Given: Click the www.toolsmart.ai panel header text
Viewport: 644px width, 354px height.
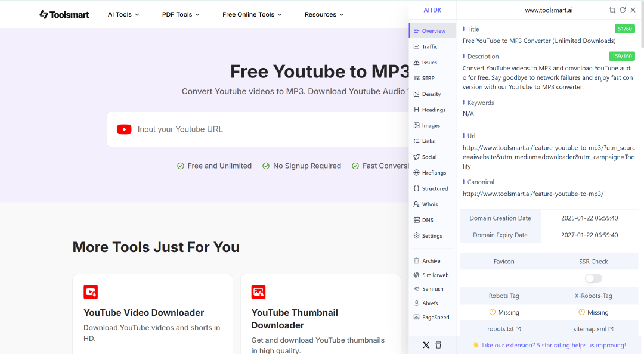Looking at the screenshot, I should (549, 10).
